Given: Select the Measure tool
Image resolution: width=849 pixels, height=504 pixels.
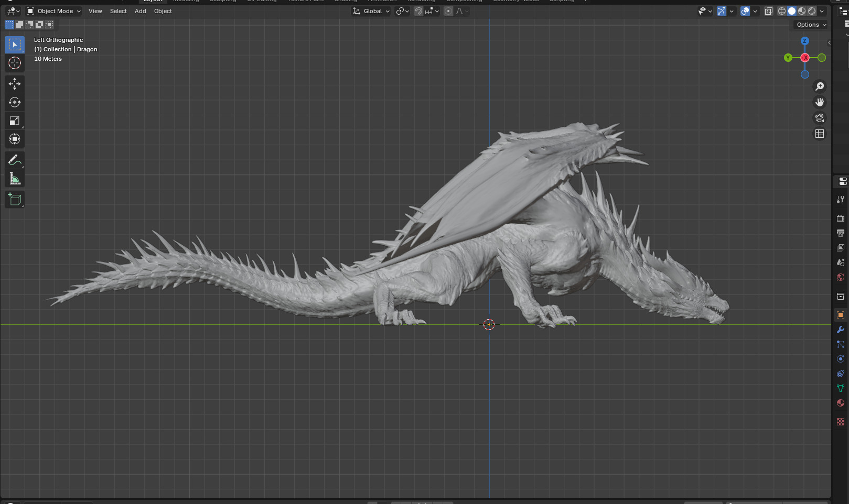Looking at the screenshot, I should [x=15, y=179].
